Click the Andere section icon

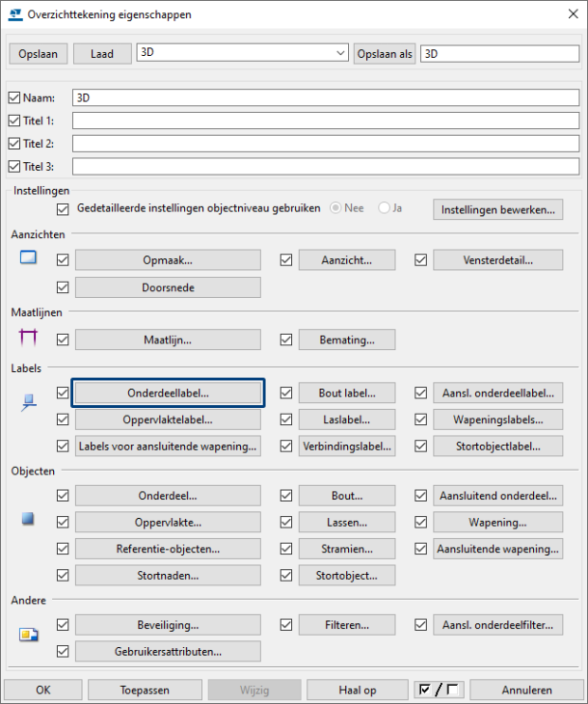click(x=28, y=634)
